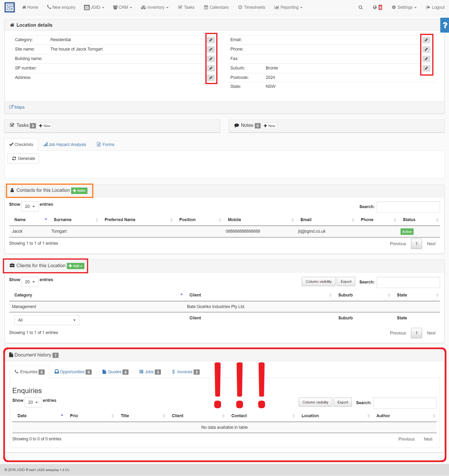Click the Generate button

tap(23, 159)
